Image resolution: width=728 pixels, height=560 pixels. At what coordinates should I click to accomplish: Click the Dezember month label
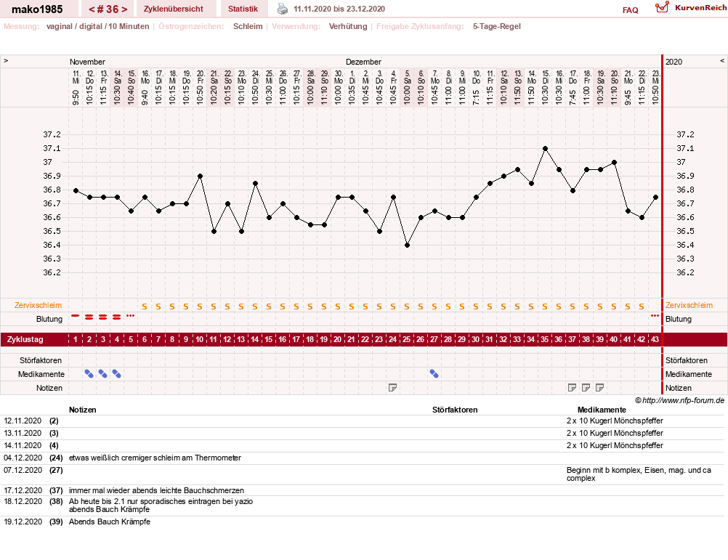tap(363, 62)
